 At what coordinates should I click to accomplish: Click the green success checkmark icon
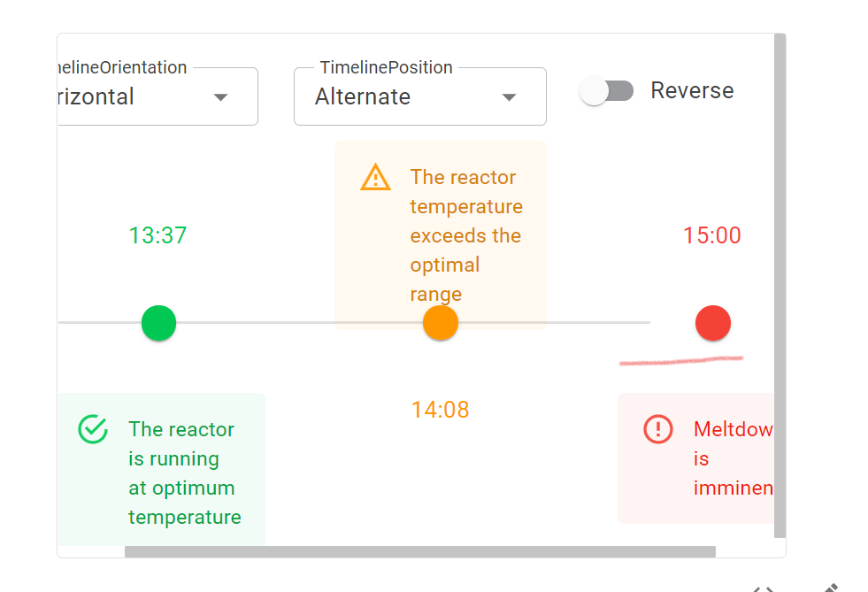point(92,429)
